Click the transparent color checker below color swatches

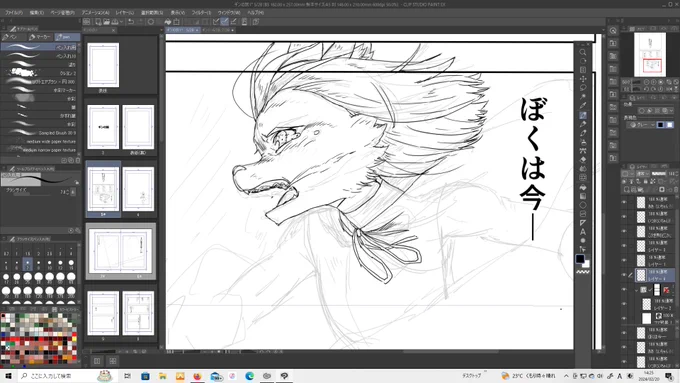pos(583,272)
